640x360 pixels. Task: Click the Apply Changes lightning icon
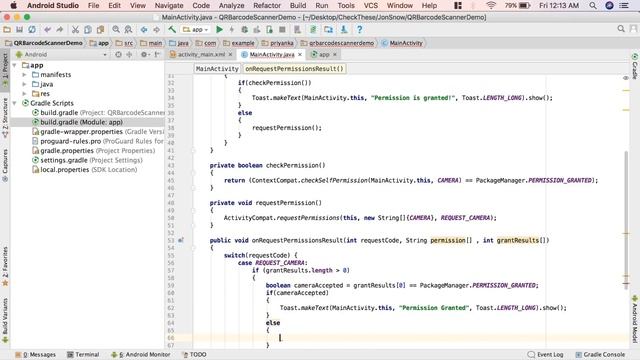(x=232, y=29)
